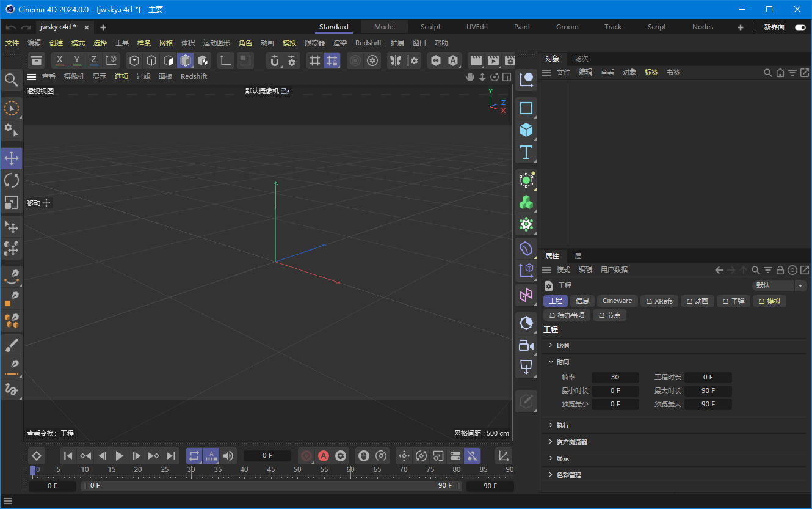Click the Cineware button in the project attributes
Viewport: 812px width, 509px height.
617,301
